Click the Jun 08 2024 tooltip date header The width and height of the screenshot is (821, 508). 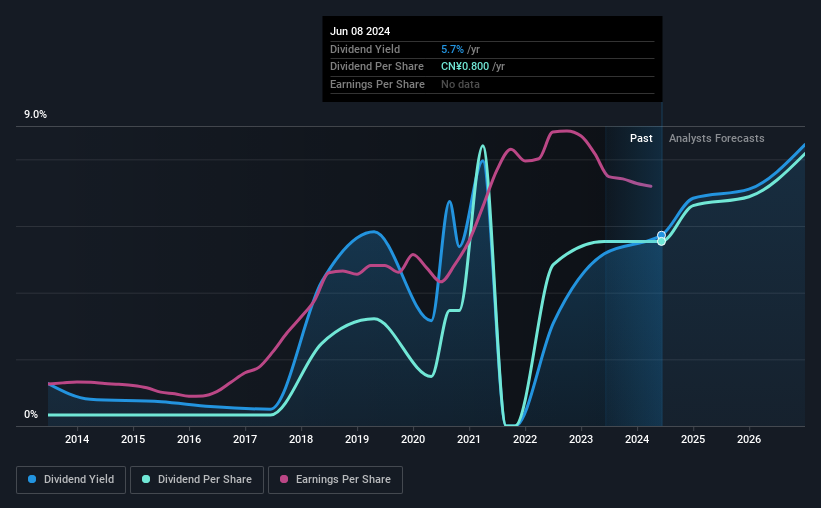[360, 31]
